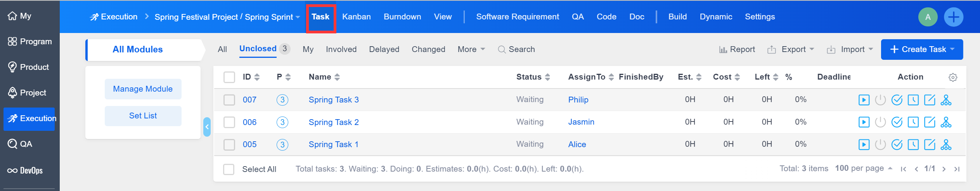Tick the checkbox for task 005
The image size is (980, 191).
click(229, 145)
